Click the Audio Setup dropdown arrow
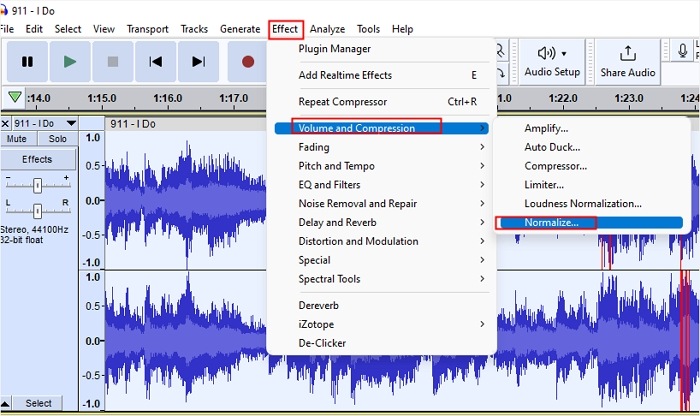This screenshot has height=416, width=700. [x=564, y=54]
